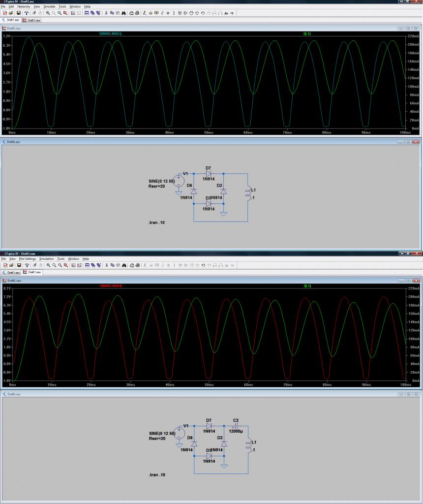Click Save icon in bottom window toolbar
423x504 pixels.
pos(19,265)
